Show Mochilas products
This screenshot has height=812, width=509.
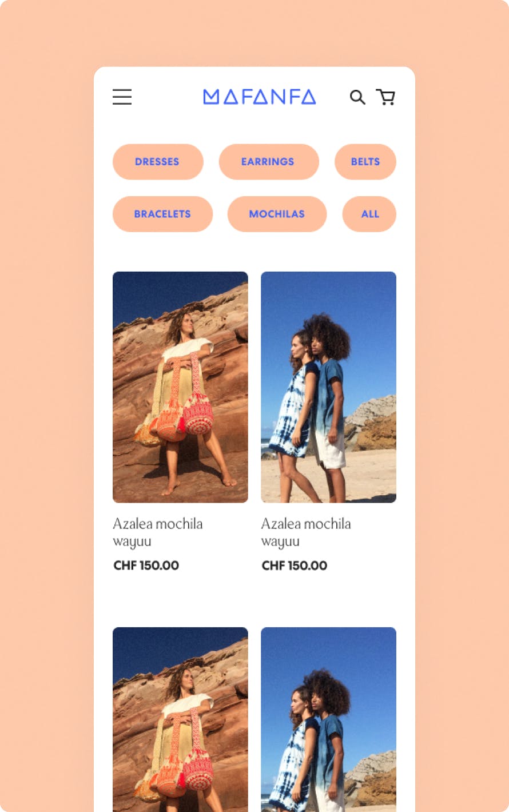[x=277, y=214]
